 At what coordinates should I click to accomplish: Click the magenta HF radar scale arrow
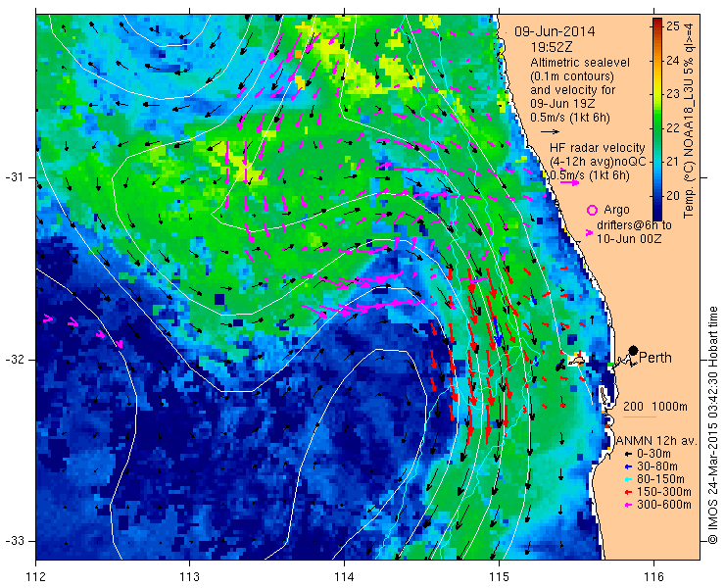569,182
